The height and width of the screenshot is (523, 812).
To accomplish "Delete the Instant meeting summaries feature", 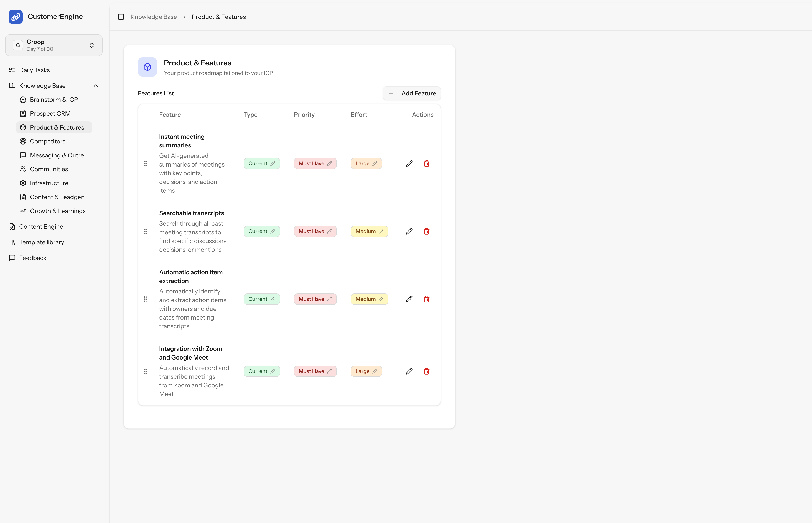I will [x=426, y=164].
